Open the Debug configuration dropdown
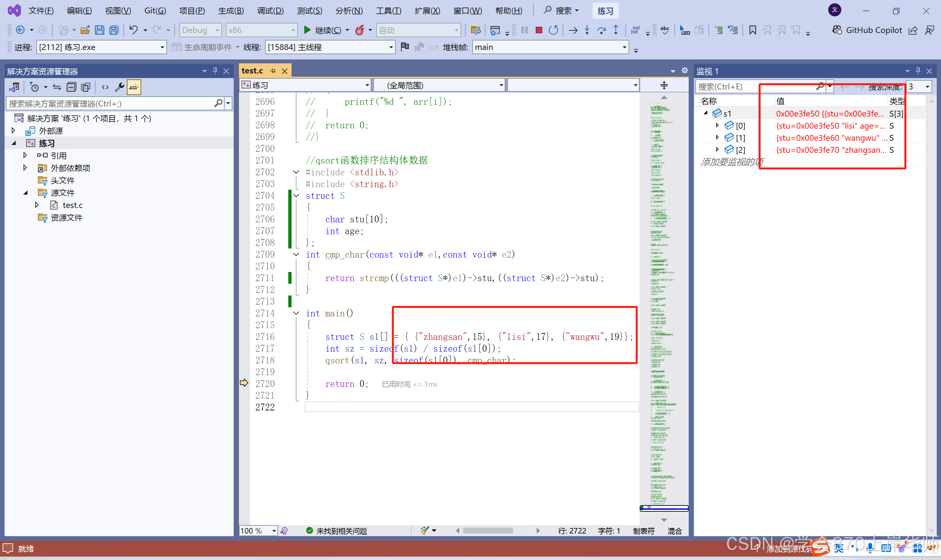 point(200,30)
